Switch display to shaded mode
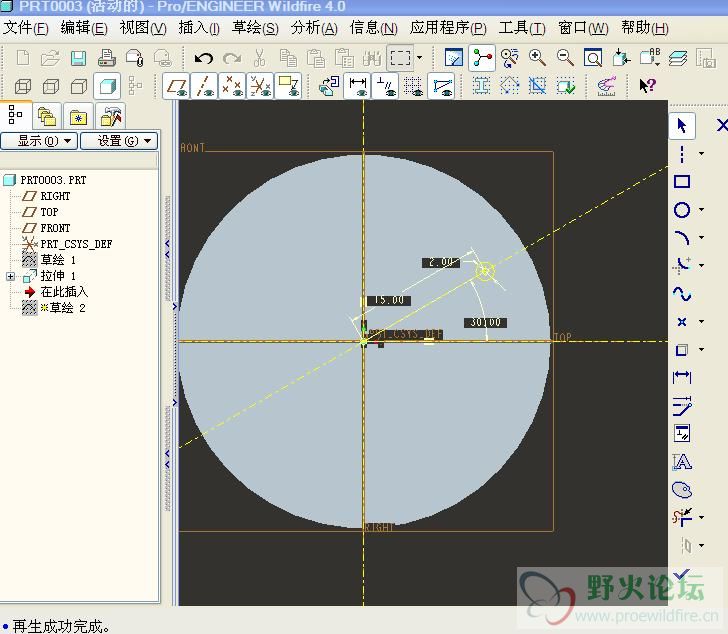 pyautogui.click(x=107, y=86)
